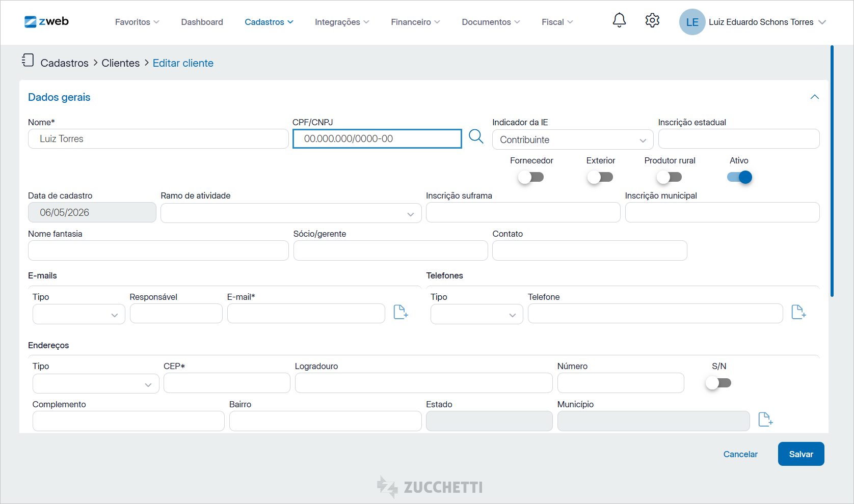854x504 pixels.
Task: Open the notifications bell
Action: [x=619, y=20]
